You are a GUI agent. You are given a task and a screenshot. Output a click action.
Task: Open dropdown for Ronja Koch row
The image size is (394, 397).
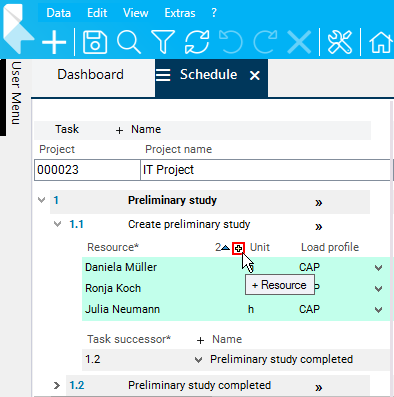[x=378, y=289]
